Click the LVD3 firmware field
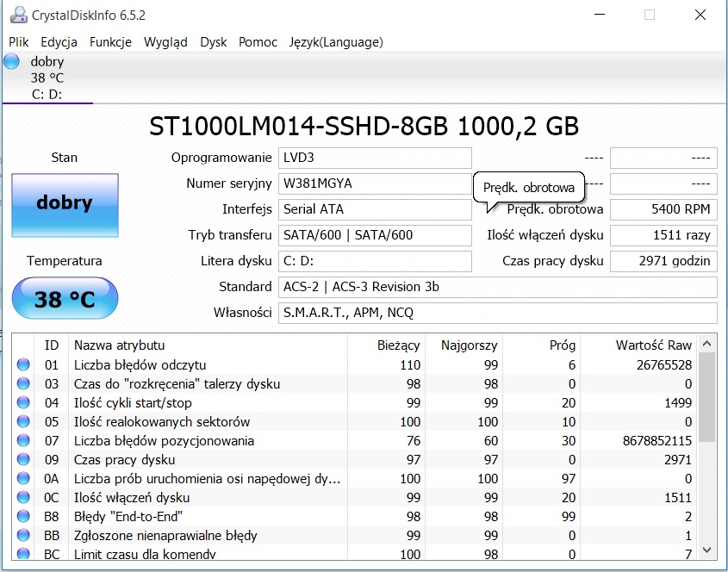Screen dimensions: 728x572 point(375,158)
